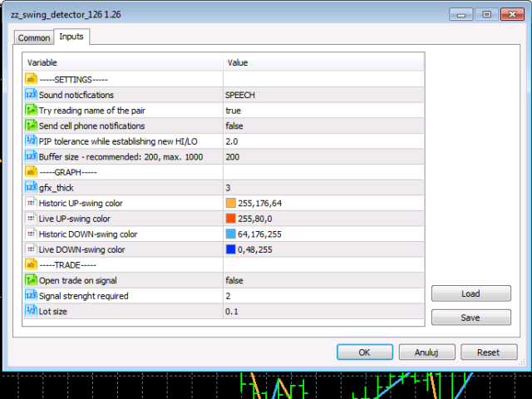Image resolution: width=532 pixels, height=399 pixels.
Task: Open Historic UP-swing color value picker
Action: pos(324,203)
